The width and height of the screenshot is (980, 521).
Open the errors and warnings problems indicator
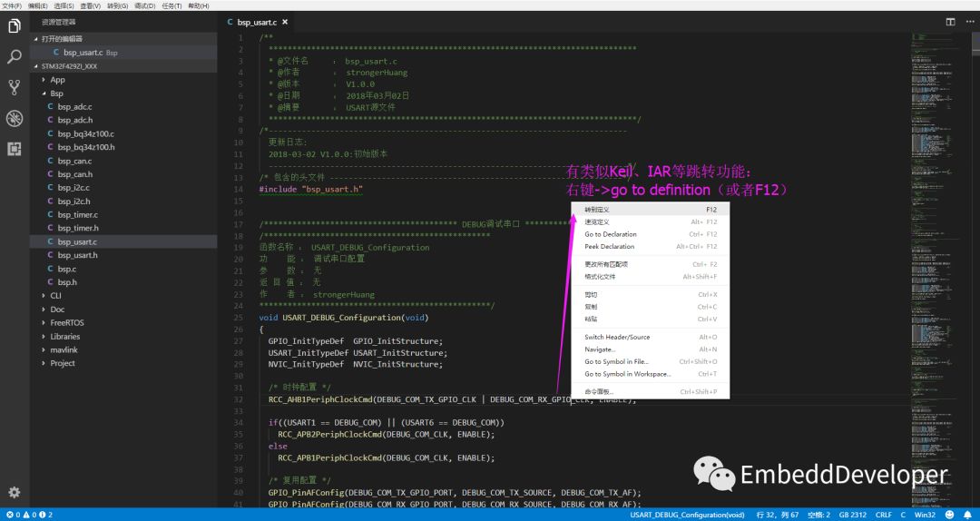(x=29, y=515)
